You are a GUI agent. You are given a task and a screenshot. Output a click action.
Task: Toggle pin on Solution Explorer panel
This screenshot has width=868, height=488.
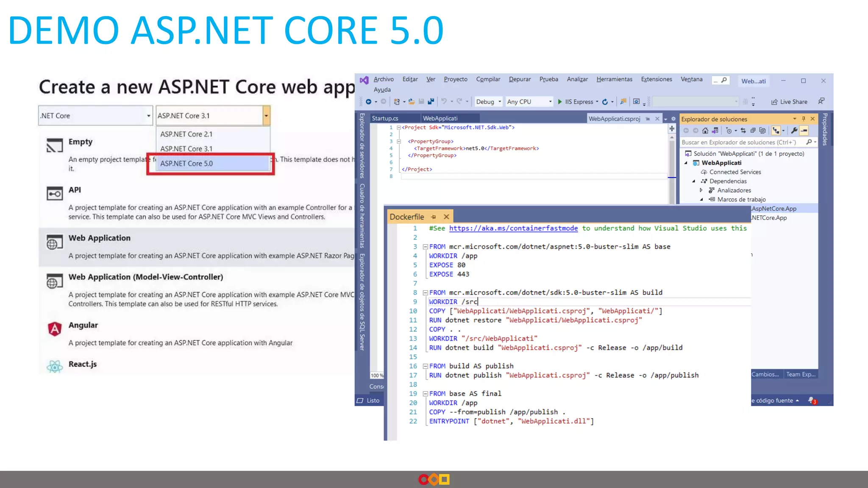[x=804, y=119]
